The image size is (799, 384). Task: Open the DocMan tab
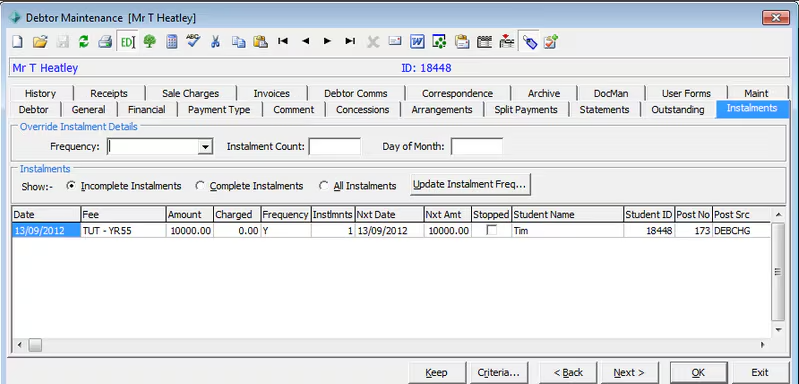[x=611, y=93]
